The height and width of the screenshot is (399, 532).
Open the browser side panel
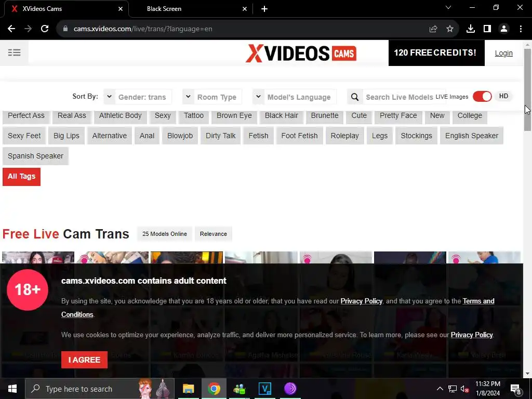click(x=487, y=29)
